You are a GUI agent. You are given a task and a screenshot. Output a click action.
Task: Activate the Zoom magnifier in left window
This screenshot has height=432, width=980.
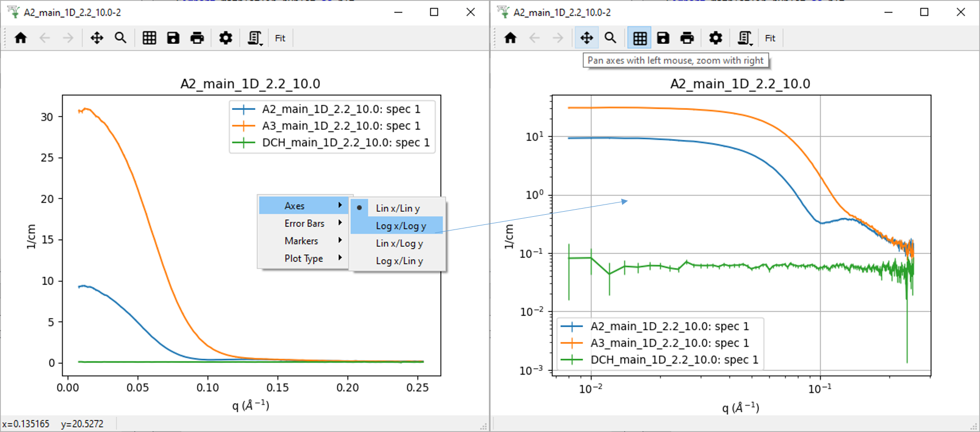click(x=121, y=38)
